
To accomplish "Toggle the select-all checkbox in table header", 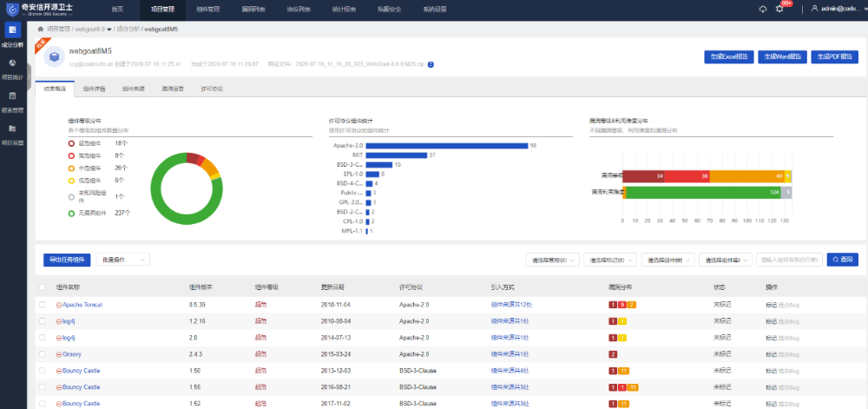I will click(x=43, y=287).
